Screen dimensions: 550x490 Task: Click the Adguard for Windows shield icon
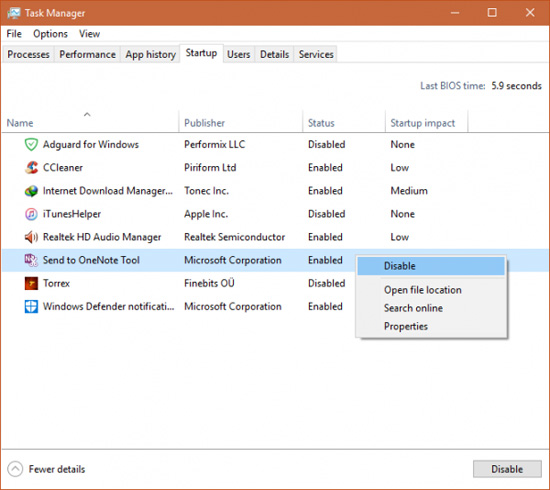pyautogui.click(x=31, y=145)
